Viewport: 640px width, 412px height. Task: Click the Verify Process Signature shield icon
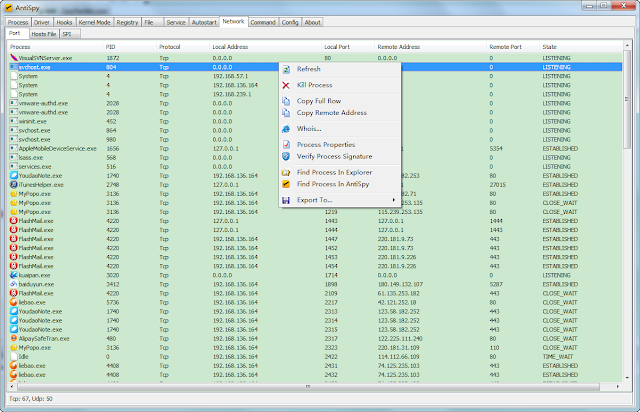(286, 156)
